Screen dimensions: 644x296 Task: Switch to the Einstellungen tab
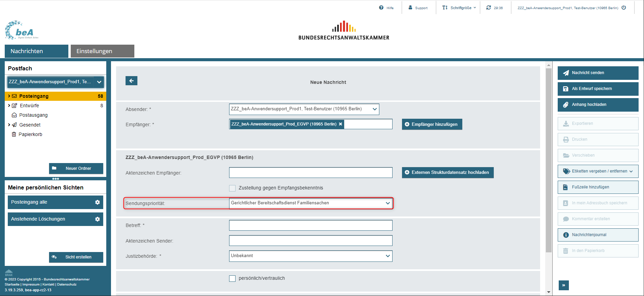tap(102, 51)
